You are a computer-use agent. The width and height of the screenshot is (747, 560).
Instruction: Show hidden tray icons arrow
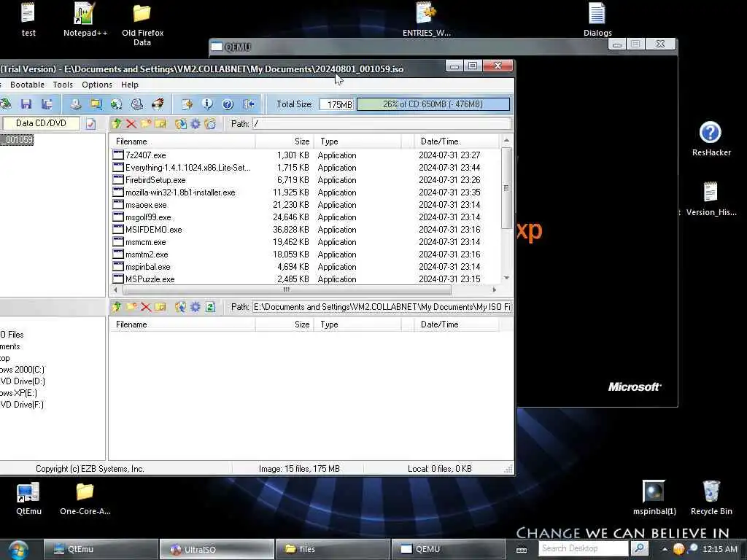[665, 549]
